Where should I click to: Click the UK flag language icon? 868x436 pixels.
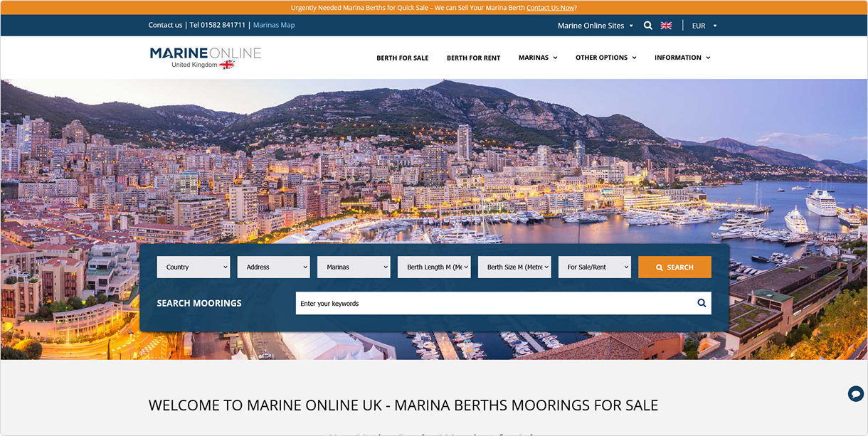tap(666, 26)
